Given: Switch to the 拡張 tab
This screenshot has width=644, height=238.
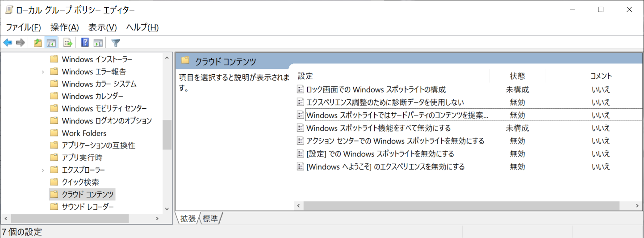Looking at the screenshot, I should click(188, 219).
